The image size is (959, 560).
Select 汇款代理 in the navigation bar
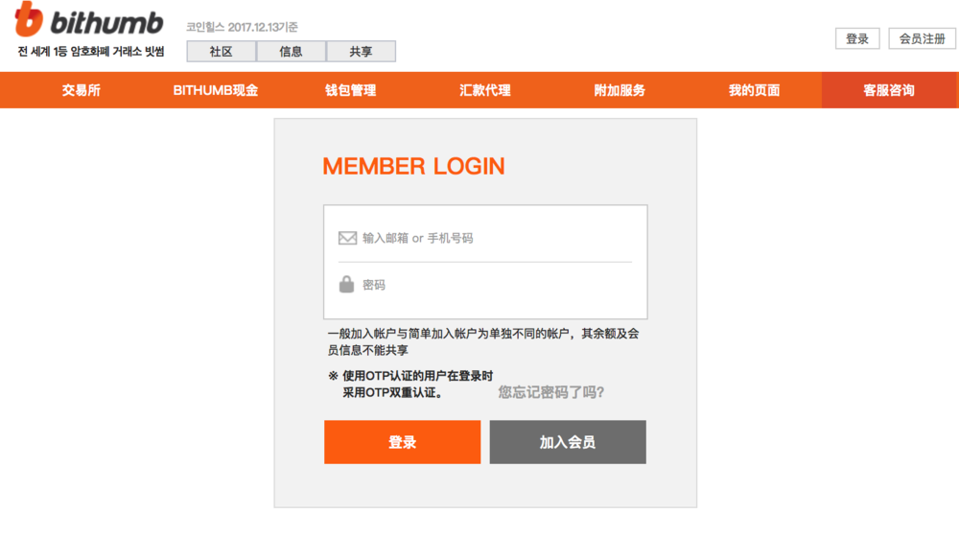tap(485, 90)
